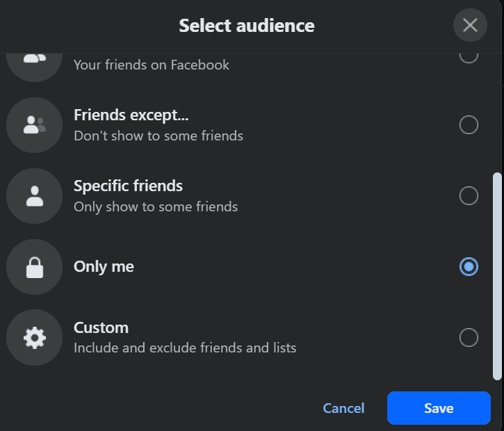Select the partially hidden Friends radio button
This screenshot has height=431, width=504.
[x=469, y=57]
